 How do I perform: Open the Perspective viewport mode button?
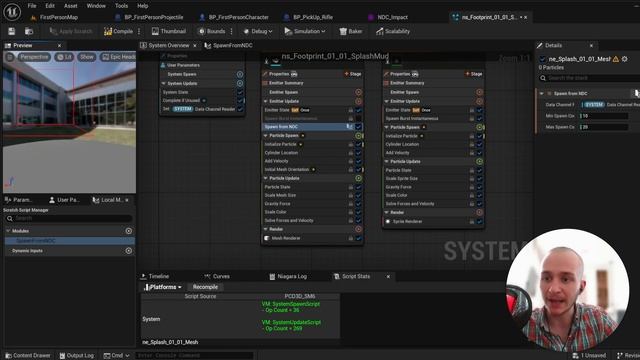coord(34,57)
